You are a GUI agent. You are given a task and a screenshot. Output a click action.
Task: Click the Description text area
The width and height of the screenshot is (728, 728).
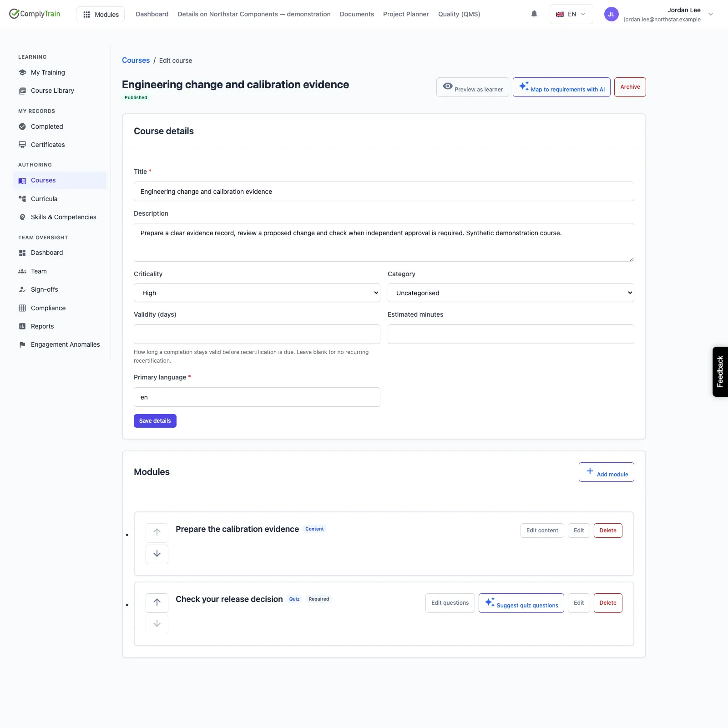(384, 242)
